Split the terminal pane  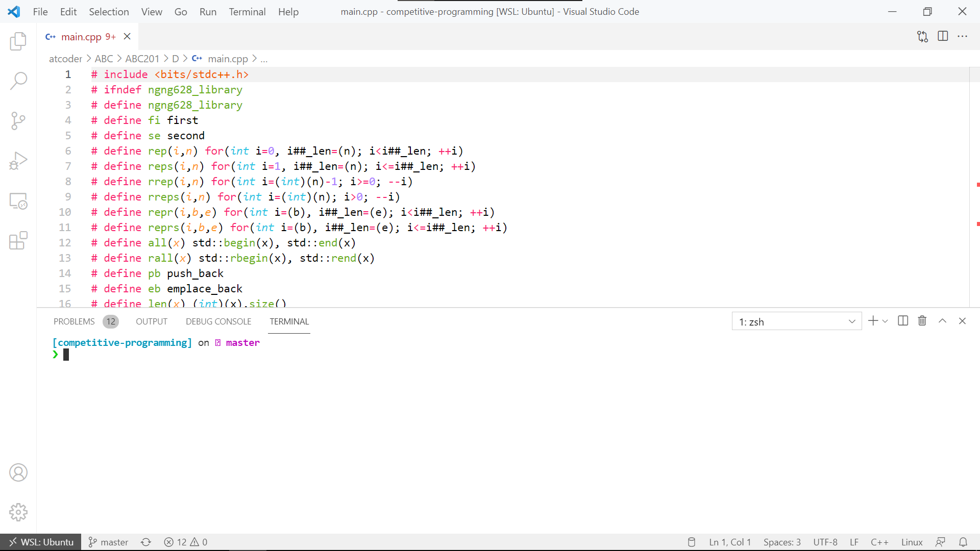pyautogui.click(x=902, y=321)
